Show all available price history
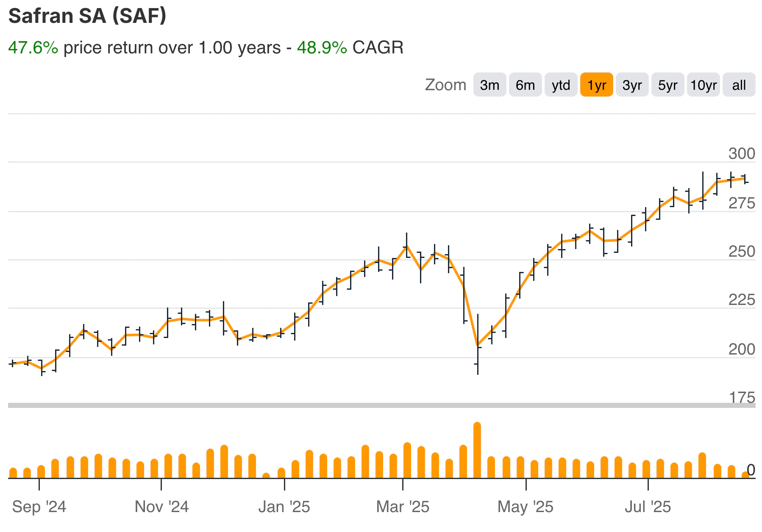This screenshot has width=762, height=532. [x=739, y=85]
